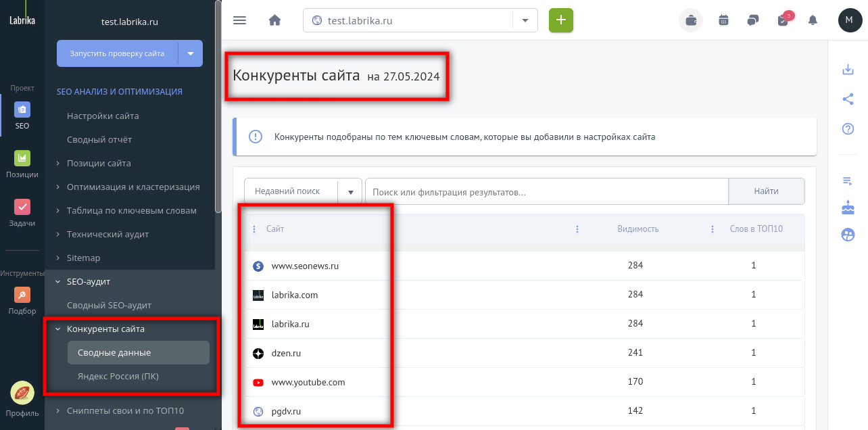Screen dimensions: 868x430
Task: Open the Видимость column options dots
Action: pyautogui.click(x=577, y=229)
